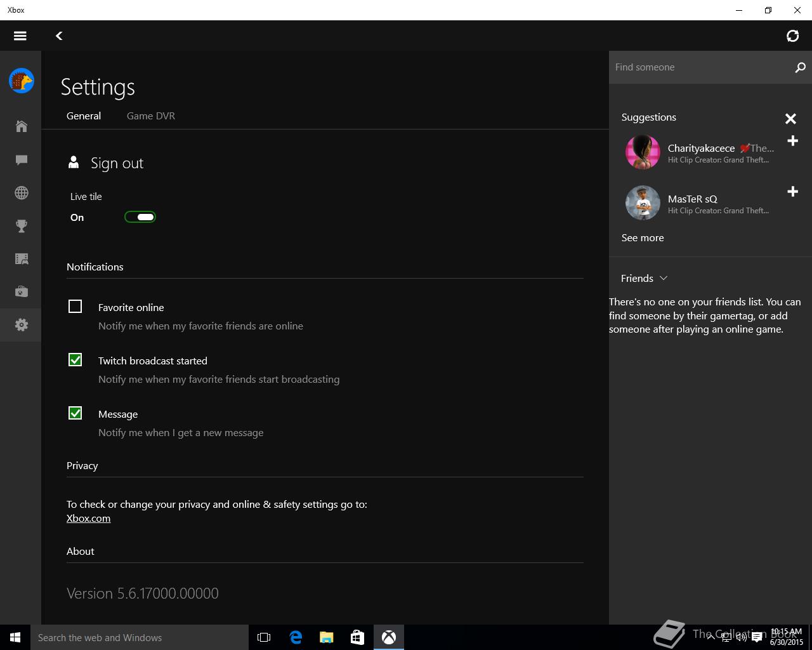Click the Notifications section heading
The height and width of the screenshot is (650, 812).
pos(95,267)
